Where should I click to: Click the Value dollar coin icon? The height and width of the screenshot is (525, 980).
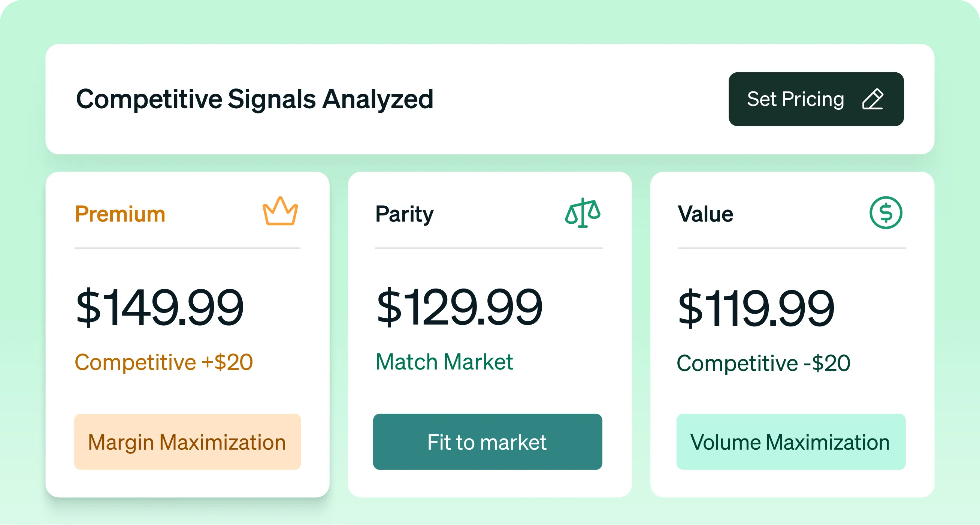coord(886,213)
